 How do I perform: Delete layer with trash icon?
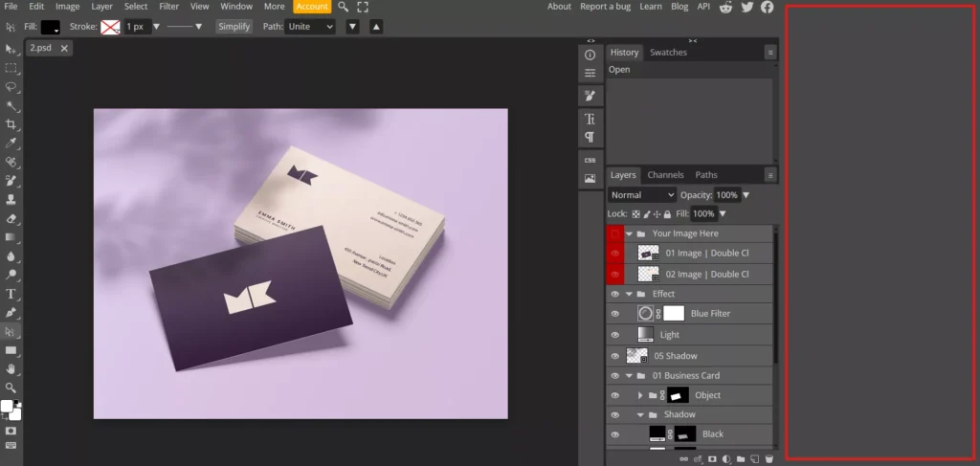pos(769,459)
